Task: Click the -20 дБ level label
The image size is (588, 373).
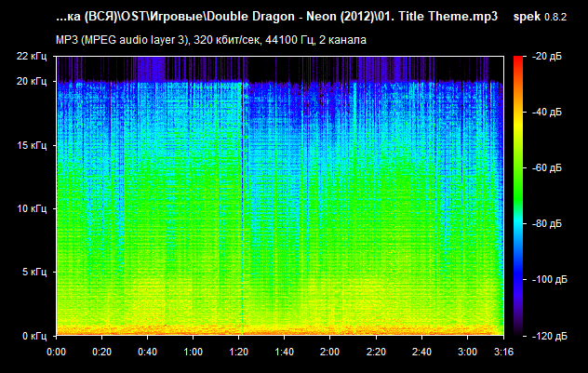Action: (548, 58)
